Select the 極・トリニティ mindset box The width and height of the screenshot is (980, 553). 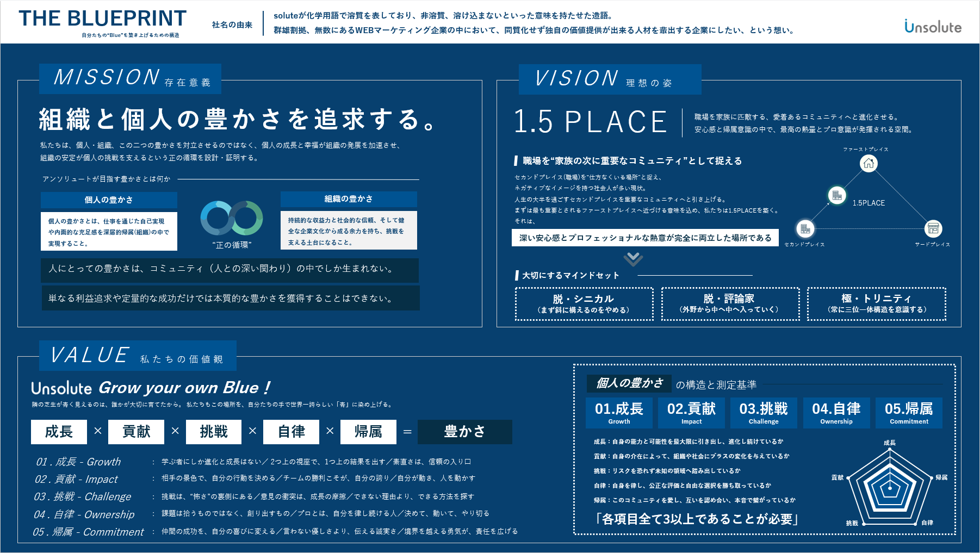coord(877,304)
